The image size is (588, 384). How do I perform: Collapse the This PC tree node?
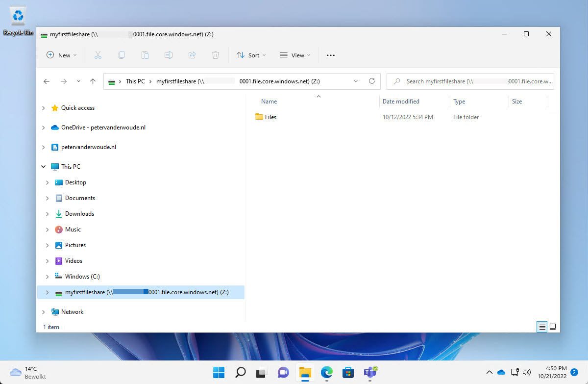43,167
